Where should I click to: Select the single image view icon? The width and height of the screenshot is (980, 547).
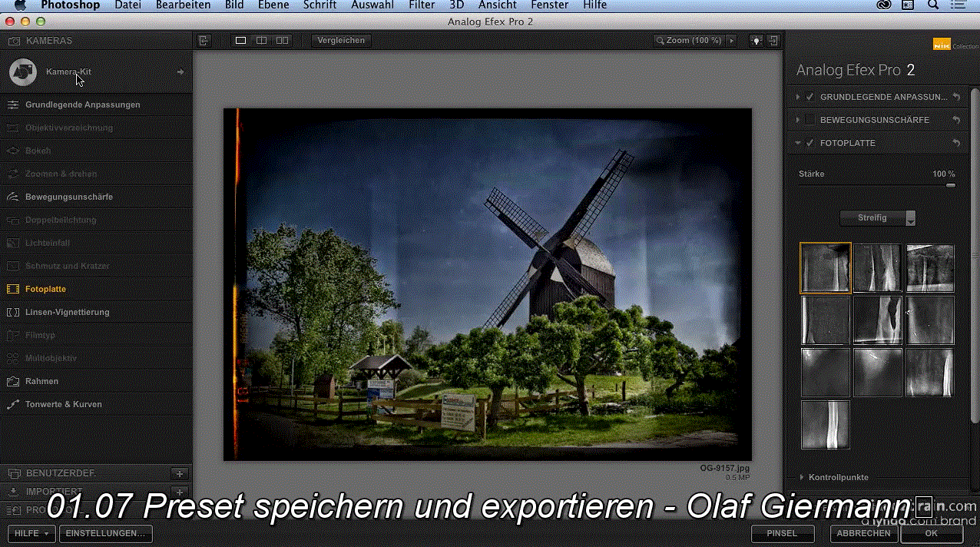pyautogui.click(x=240, y=40)
